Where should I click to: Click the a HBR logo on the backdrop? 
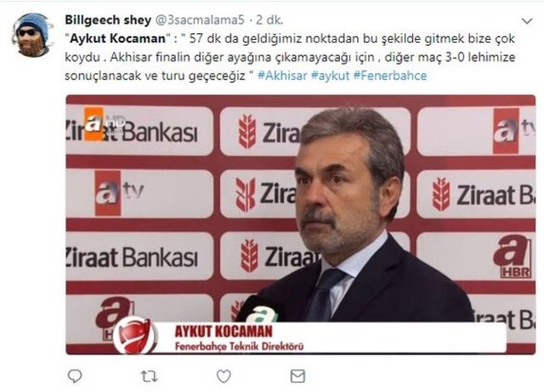[x=513, y=257]
